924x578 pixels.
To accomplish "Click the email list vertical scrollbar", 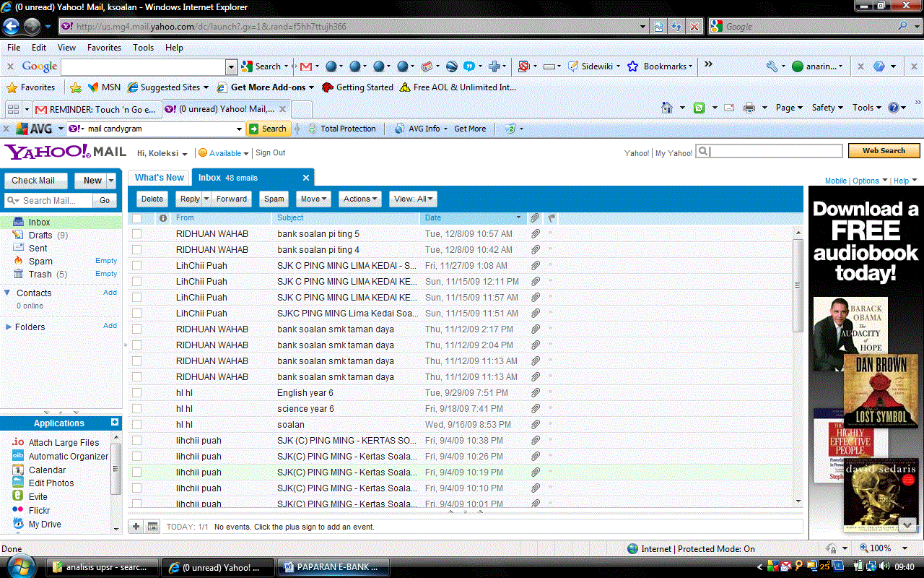I will point(798,367).
